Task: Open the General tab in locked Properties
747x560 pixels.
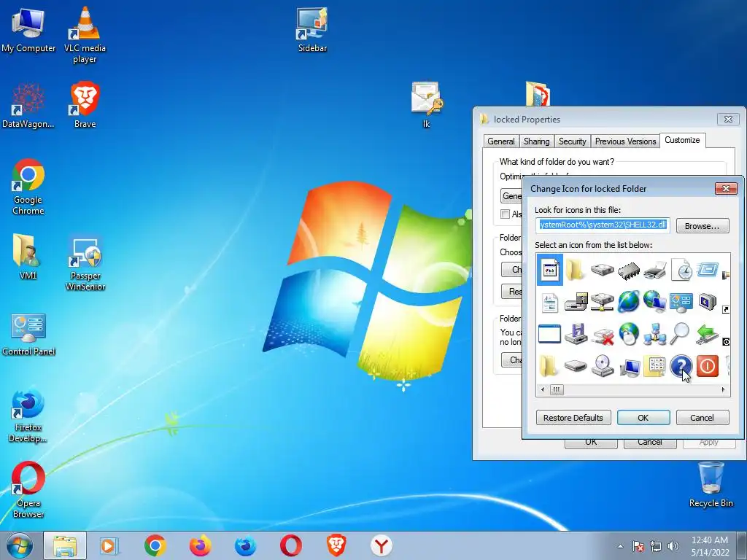Action: (x=500, y=141)
